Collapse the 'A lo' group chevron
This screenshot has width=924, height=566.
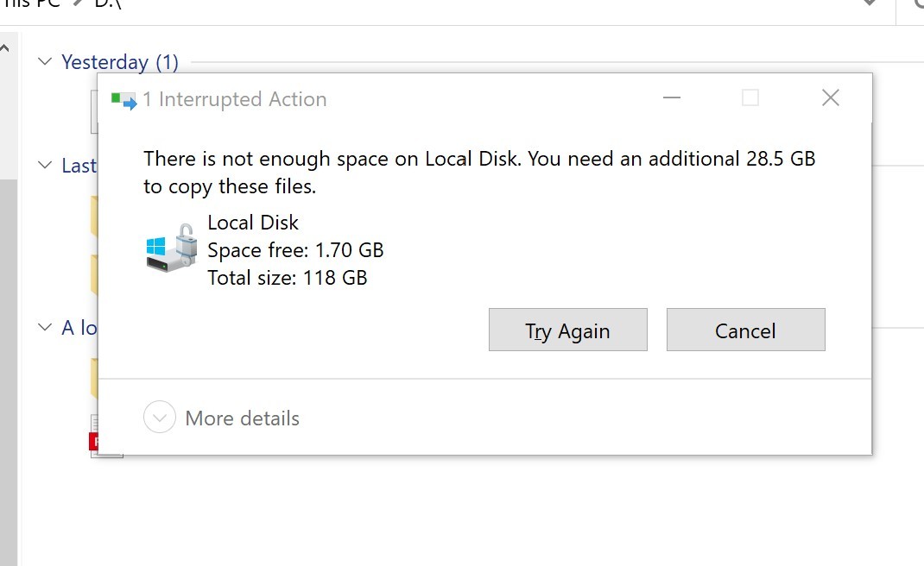click(x=45, y=327)
